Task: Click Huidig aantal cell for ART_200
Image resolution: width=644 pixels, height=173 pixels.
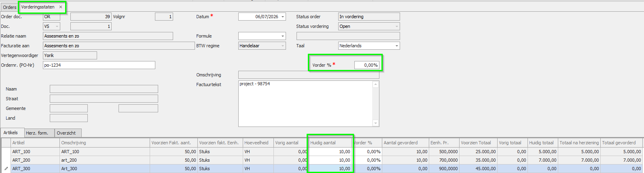Action: 330,160
